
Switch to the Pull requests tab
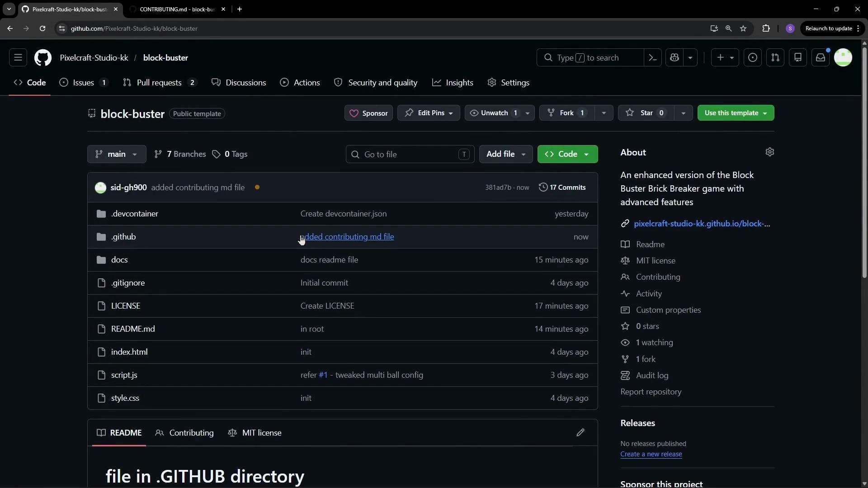click(x=160, y=83)
